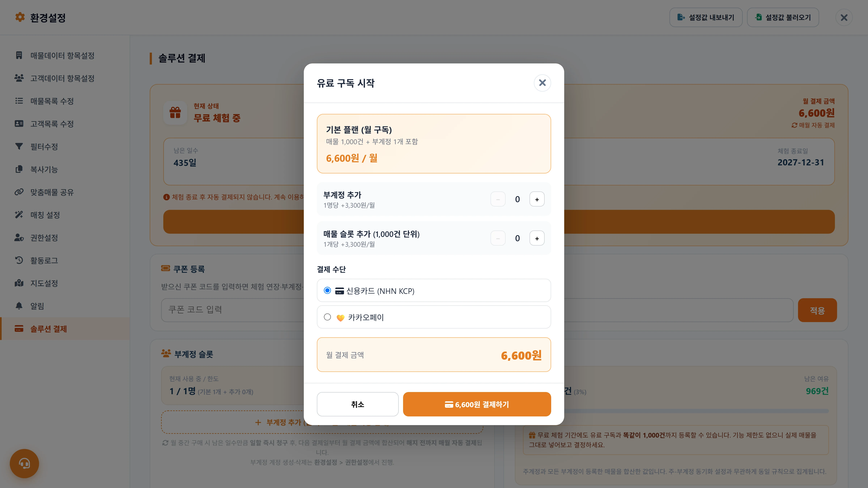Click the 권한설정 user lock icon

tap(19, 237)
